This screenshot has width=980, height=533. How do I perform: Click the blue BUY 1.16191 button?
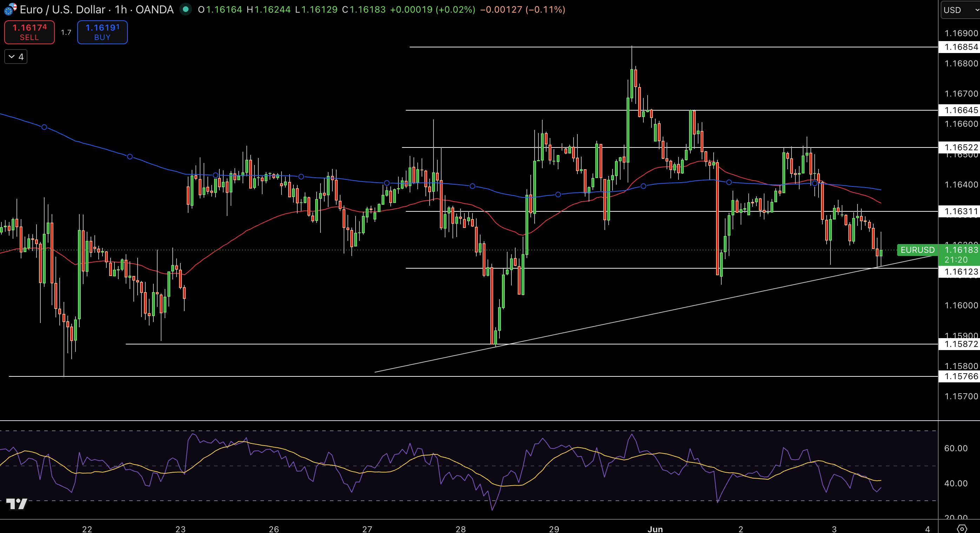point(102,32)
